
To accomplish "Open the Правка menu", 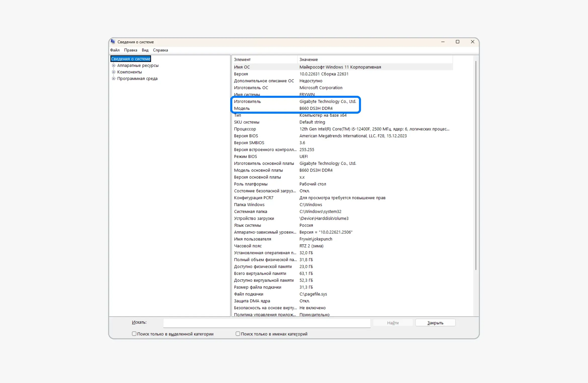I will tap(130, 50).
